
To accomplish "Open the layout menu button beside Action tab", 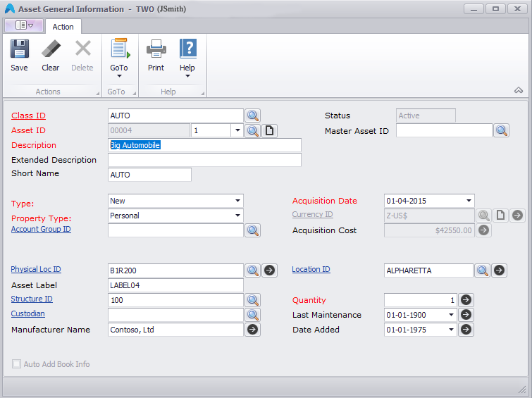I will [24, 25].
